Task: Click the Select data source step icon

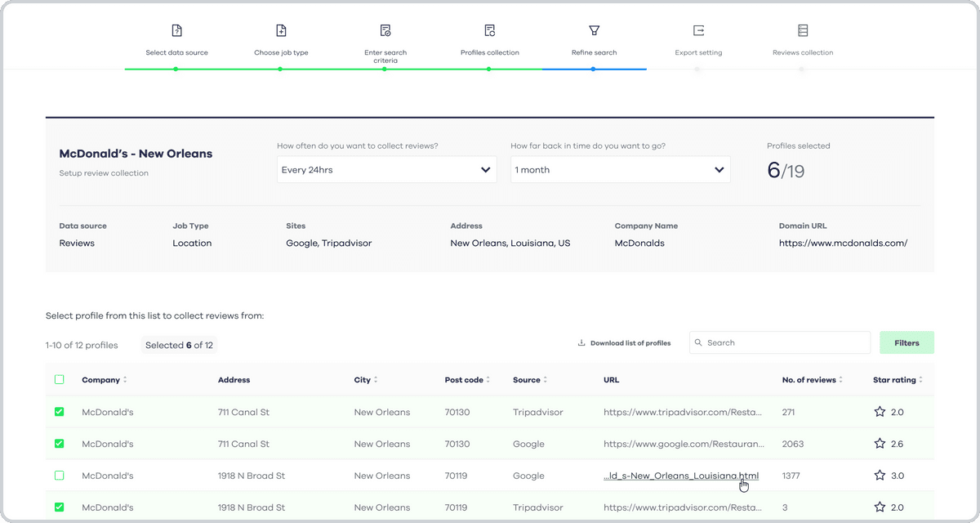Action: tap(176, 29)
